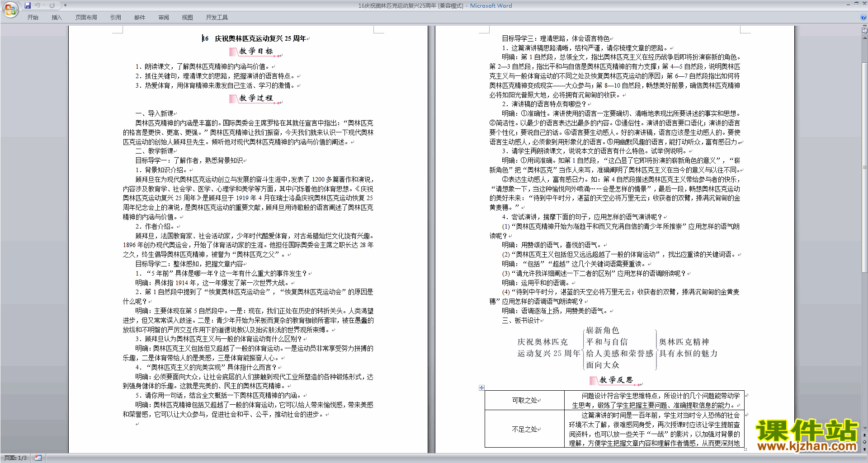
Task: Click the 教学过程 heading banner
Action: tap(255, 98)
